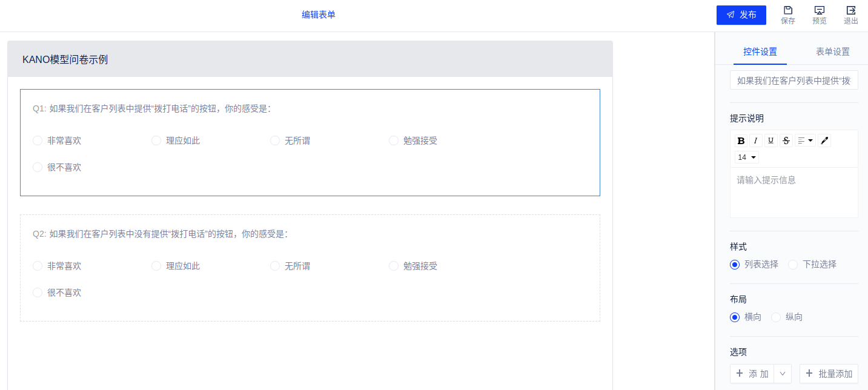The width and height of the screenshot is (868, 390).
Task: Toggle bold formatting in hint editor
Action: 741,140
